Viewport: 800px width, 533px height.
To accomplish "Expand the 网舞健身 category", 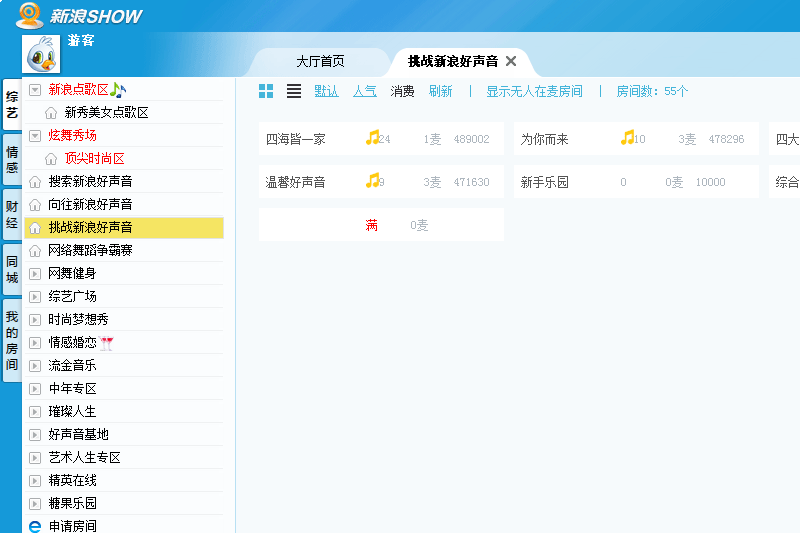I will 35,273.
